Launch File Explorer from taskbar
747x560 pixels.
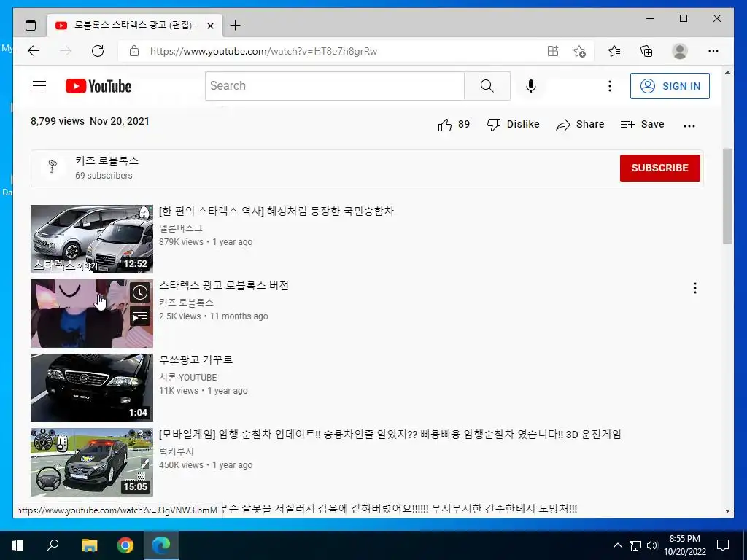[x=90, y=545]
